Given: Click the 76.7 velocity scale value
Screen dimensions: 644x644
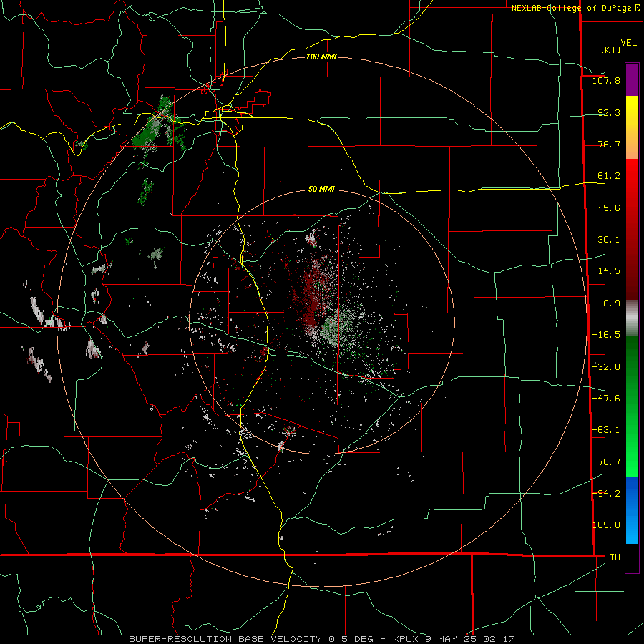Looking at the screenshot, I should pyautogui.click(x=609, y=144).
